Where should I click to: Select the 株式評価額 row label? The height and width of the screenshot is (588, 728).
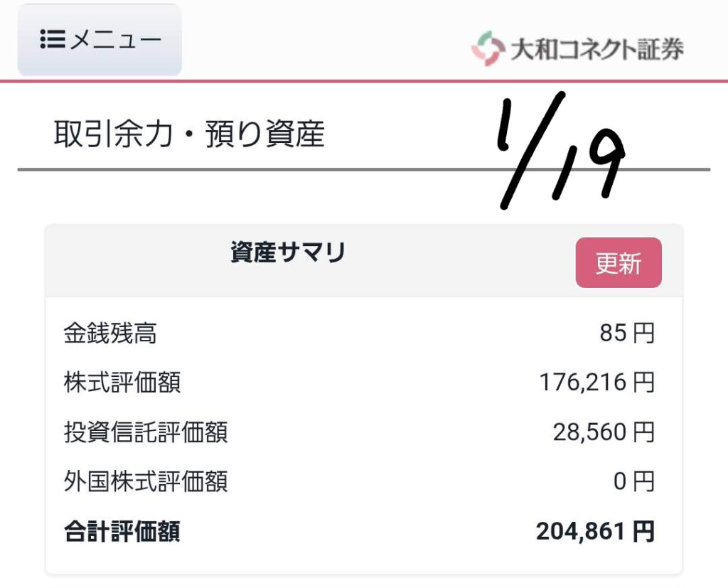coord(122,383)
